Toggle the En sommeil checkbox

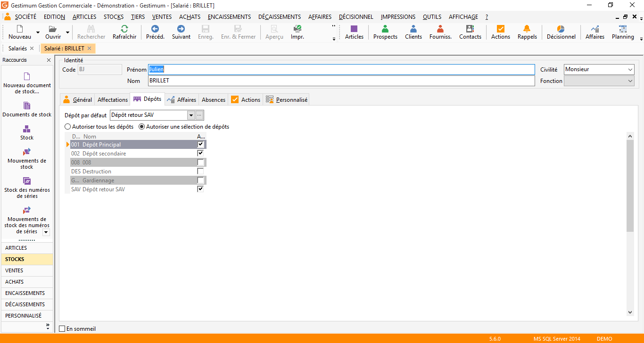click(x=62, y=329)
